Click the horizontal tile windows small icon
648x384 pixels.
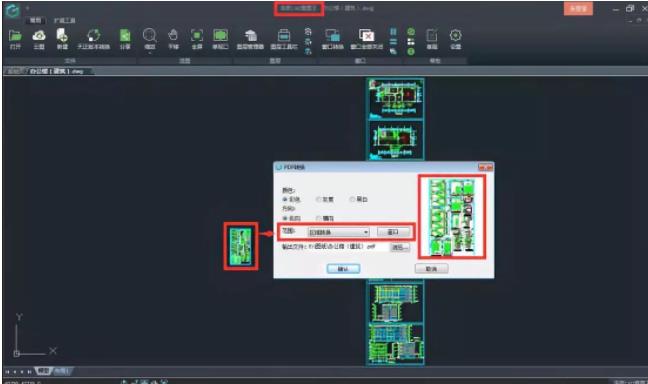[393, 42]
